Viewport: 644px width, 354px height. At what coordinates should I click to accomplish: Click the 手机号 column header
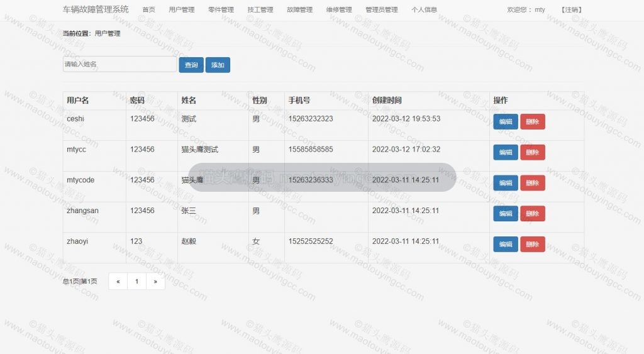[x=299, y=100]
